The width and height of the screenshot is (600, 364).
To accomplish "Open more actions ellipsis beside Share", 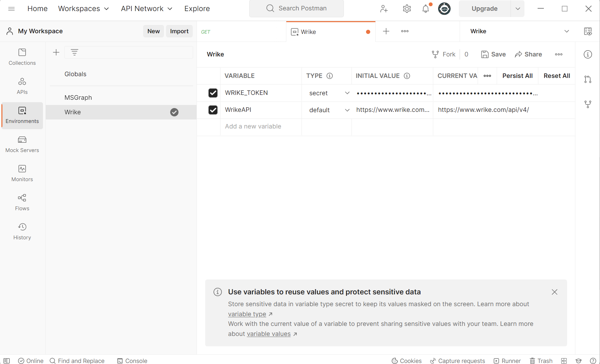I will click(x=559, y=54).
